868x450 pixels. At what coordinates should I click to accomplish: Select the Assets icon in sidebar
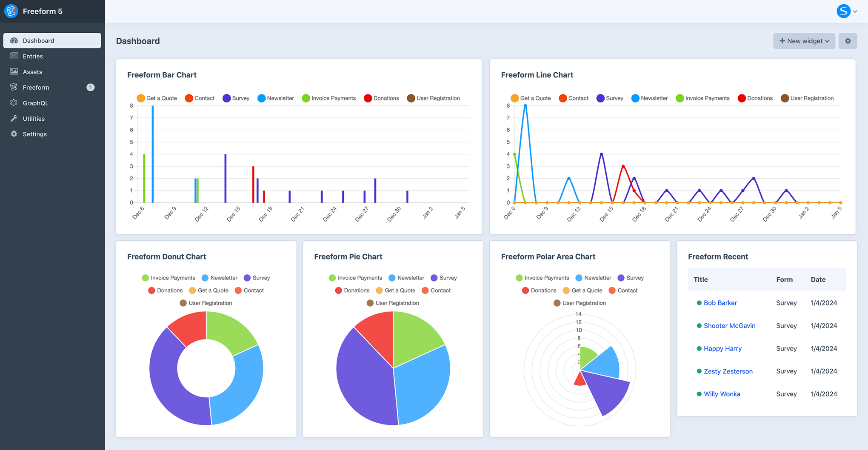14,71
